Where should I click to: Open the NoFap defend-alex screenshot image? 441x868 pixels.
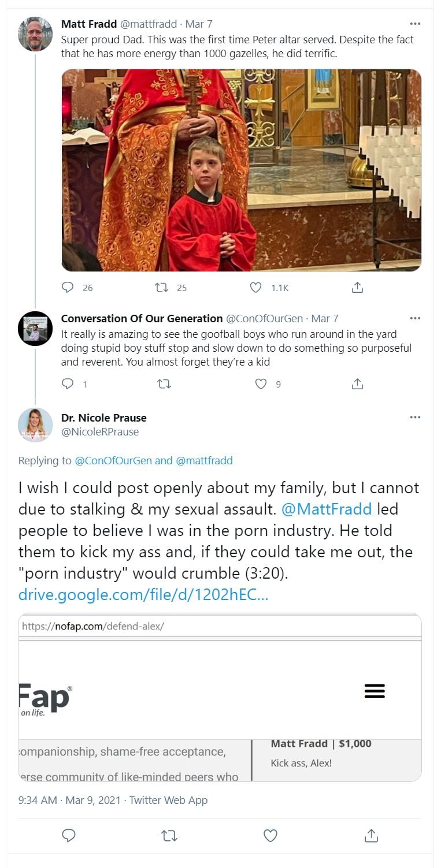(220, 697)
